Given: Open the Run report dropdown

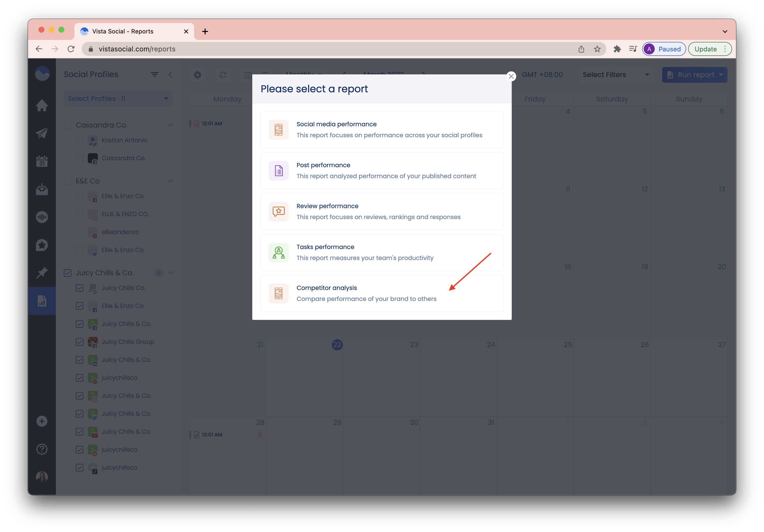Looking at the screenshot, I should [x=694, y=75].
